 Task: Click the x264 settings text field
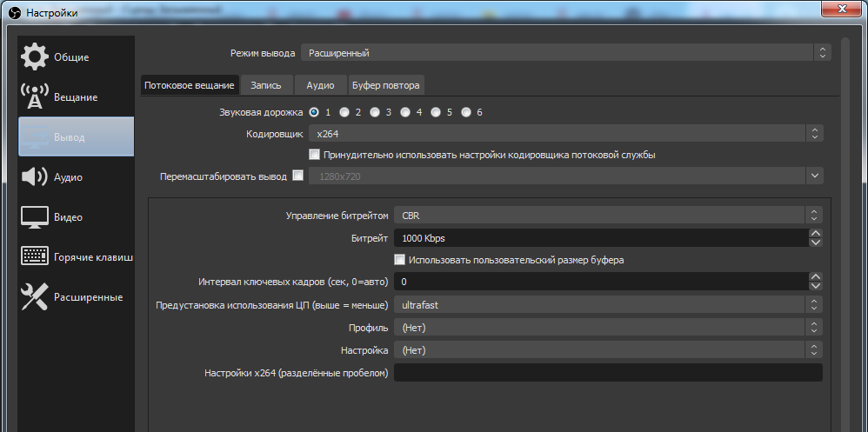tap(608, 373)
